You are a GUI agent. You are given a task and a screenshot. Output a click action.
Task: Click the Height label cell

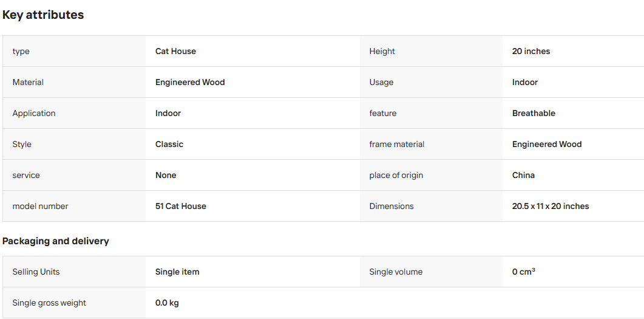[431, 52]
